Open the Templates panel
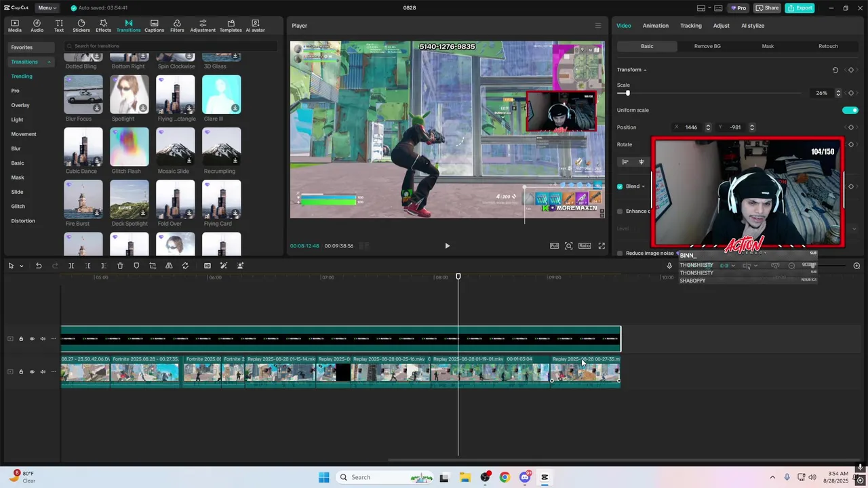 tap(231, 26)
